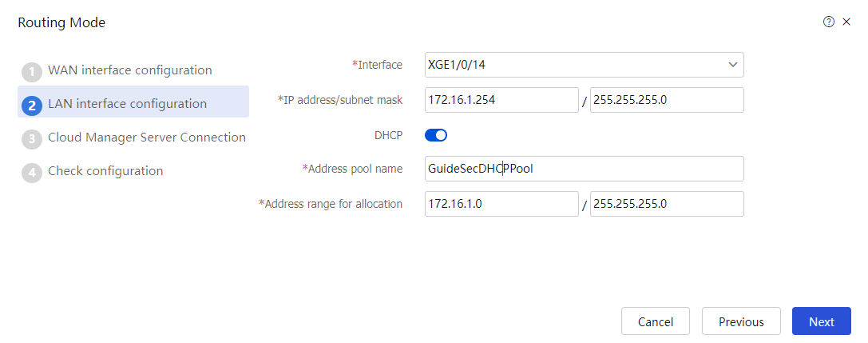The image size is (868, 343).
Task: Close the Routing Mode dialog
Action: point(846,22)
